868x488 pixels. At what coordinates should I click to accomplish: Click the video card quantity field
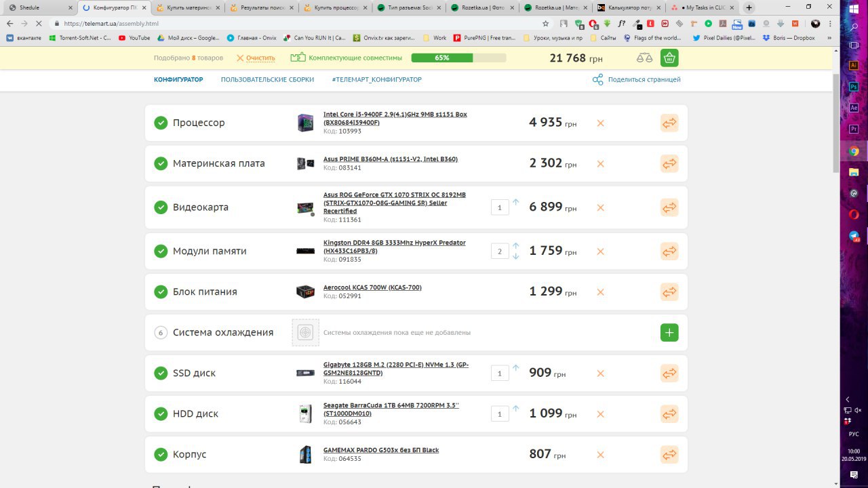pyautogui.click(x=500, y=207)
